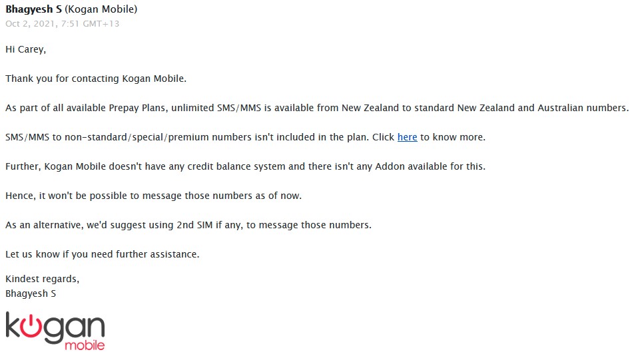The height and width of the screenshot is (364, 636).
Task: Click the Prepay Plans unlimited SMS/MMS paragraph
Action: pos(317,108)
